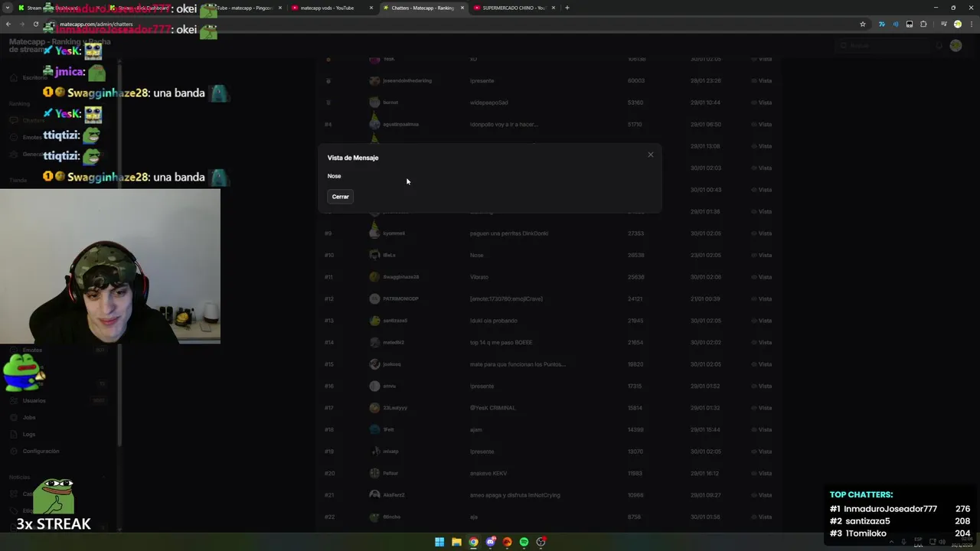Open Vista for santizaza5's row
Screen dimensions: 980x551
(x=761, y=321)
